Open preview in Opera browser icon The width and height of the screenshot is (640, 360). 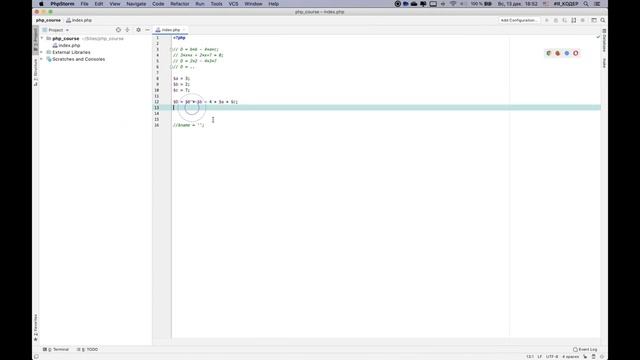click(576, 53)
